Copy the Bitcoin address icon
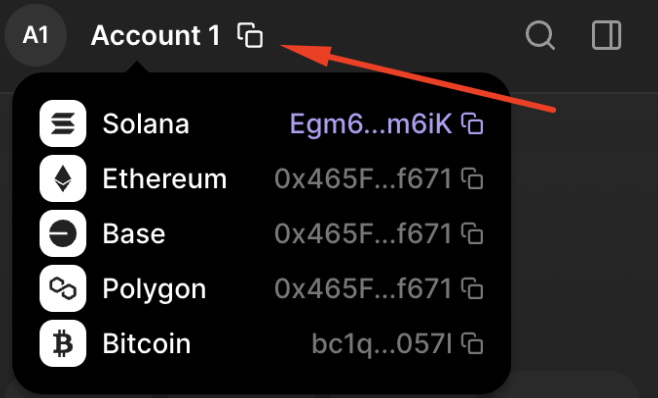This screenshot has height=398, width=658. (x=472, y=343)
